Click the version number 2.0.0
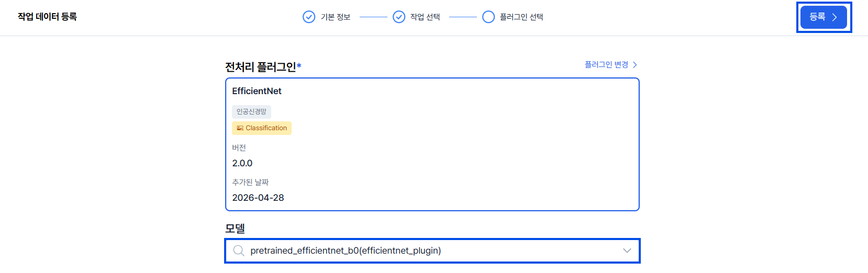This screenshot has width=868, height=273. tap(242, 163)
